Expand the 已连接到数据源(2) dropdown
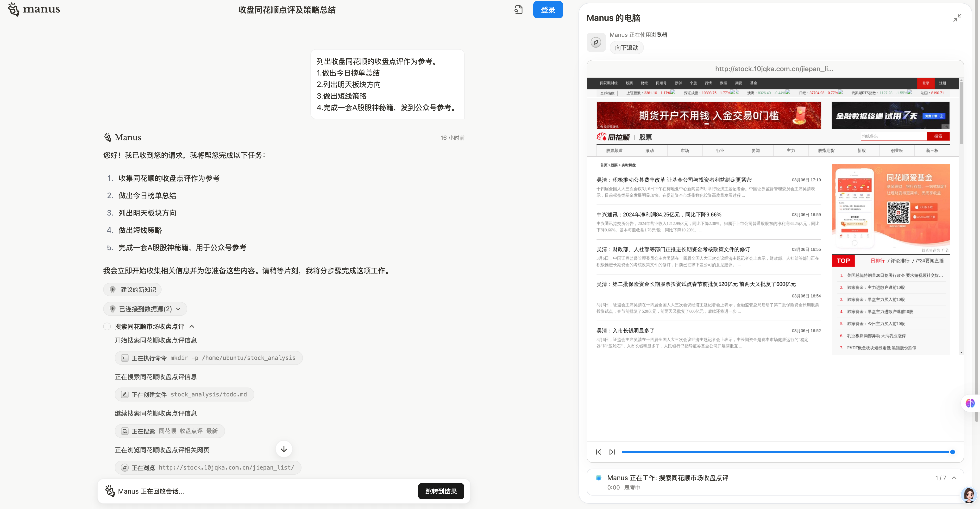Viewport: 980px width, 509px height. 178,309
